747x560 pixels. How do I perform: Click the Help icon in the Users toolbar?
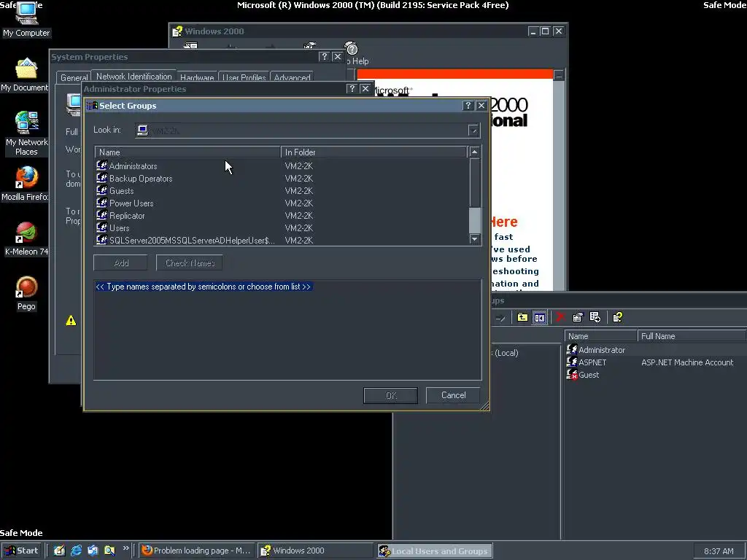pos(617,318)
